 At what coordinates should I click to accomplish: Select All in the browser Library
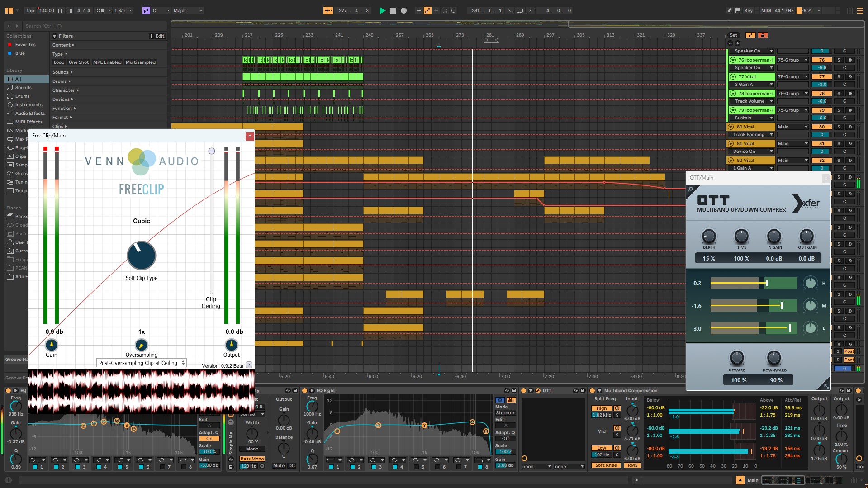point(27,79)
